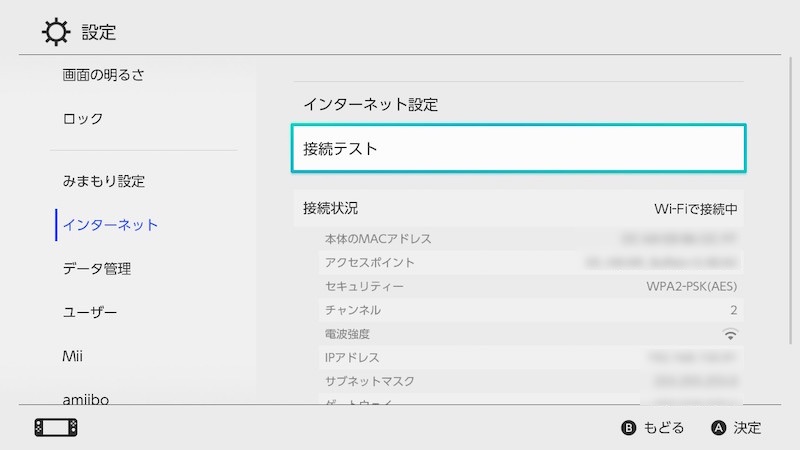Click the settings gear icon

[x=55, y=31]
